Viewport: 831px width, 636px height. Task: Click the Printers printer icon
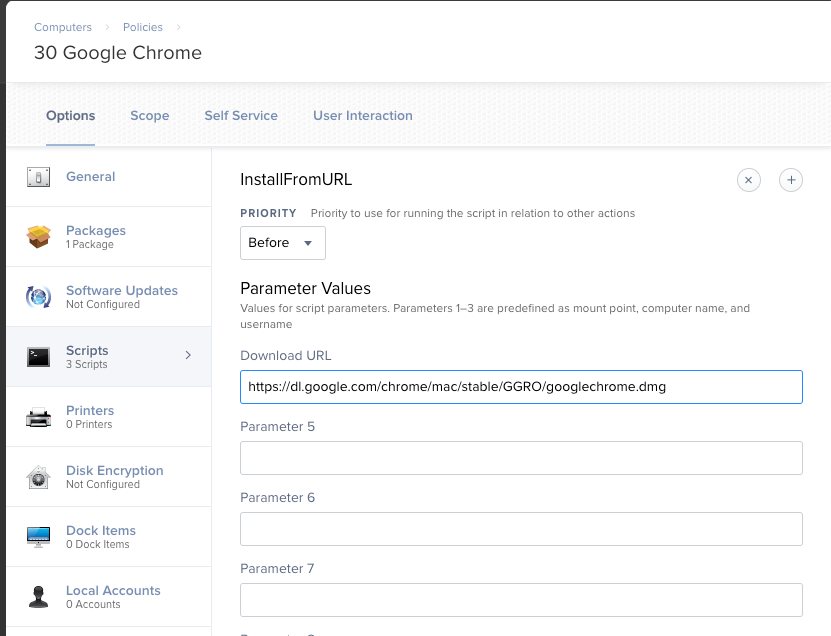coord(38,418)
